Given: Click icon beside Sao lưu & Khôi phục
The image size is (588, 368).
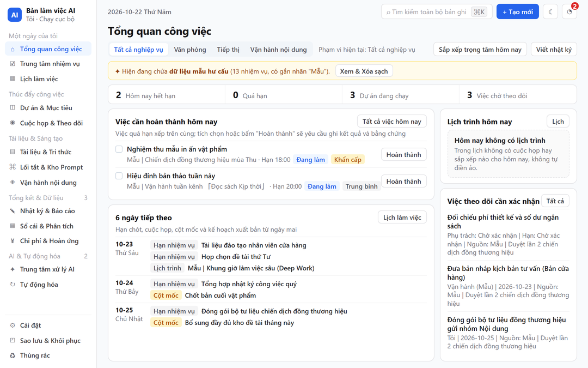Looking at the screenshot, I should point(13,341).
